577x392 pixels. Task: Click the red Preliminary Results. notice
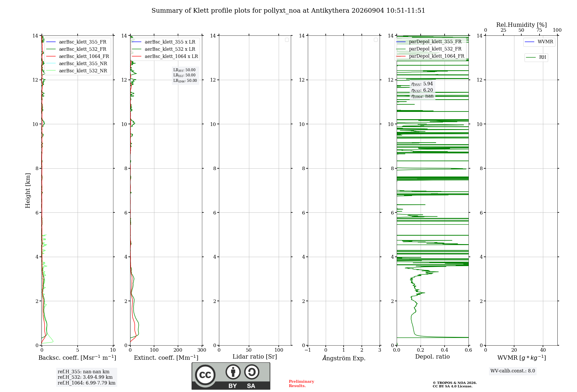tap(301, 384)
